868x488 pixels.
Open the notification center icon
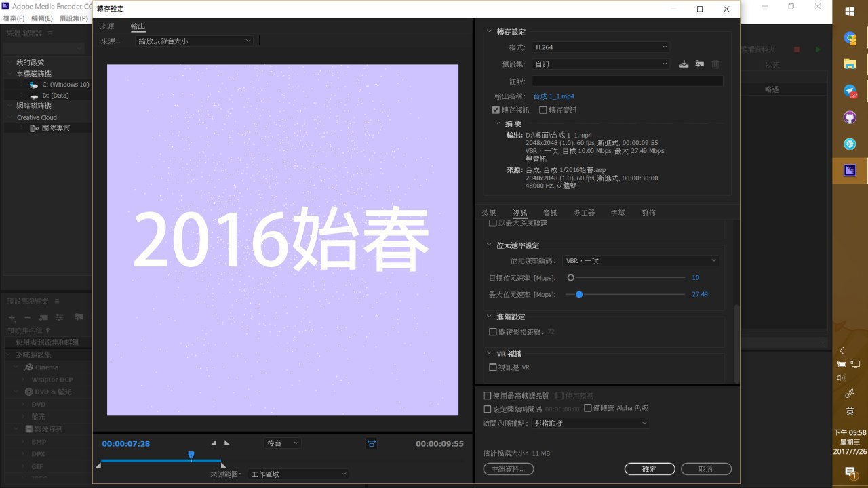click(850, 472)
